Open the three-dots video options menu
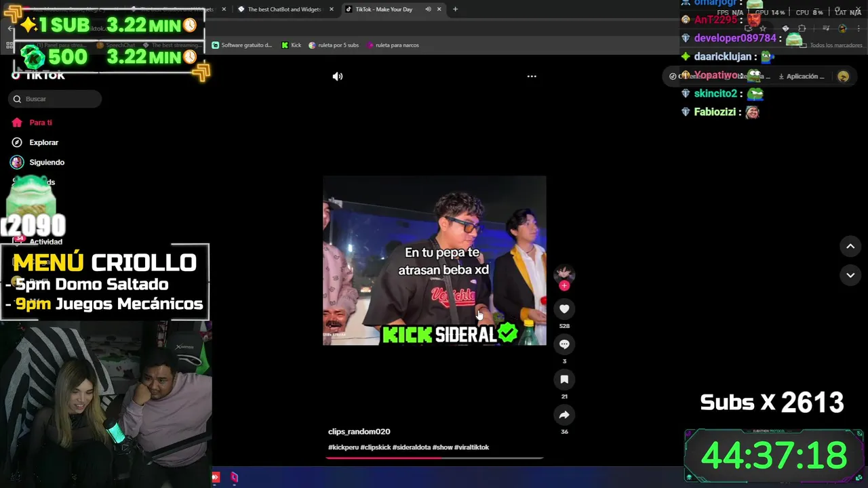The image size is (868, 488). [x=532, y=77]
